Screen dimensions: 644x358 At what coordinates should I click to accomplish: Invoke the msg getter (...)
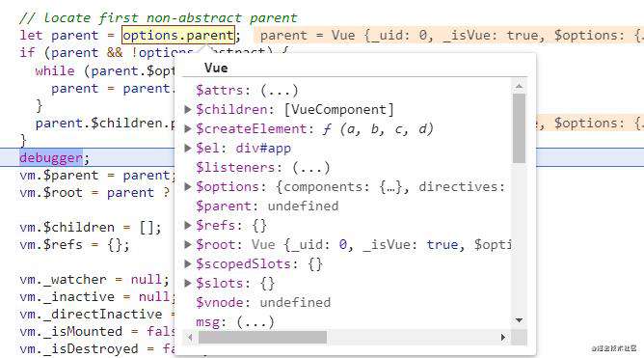255,322
